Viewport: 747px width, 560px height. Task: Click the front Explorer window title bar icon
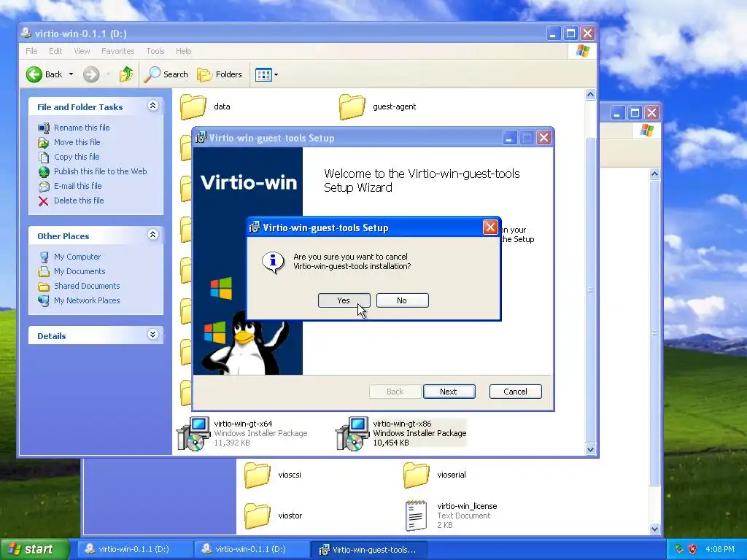(27, 33)
